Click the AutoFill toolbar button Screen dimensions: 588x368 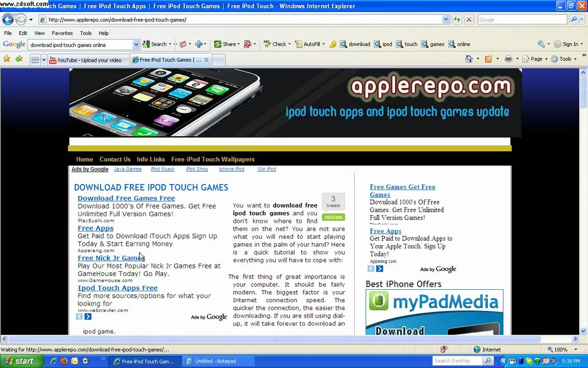pos(307,44)
